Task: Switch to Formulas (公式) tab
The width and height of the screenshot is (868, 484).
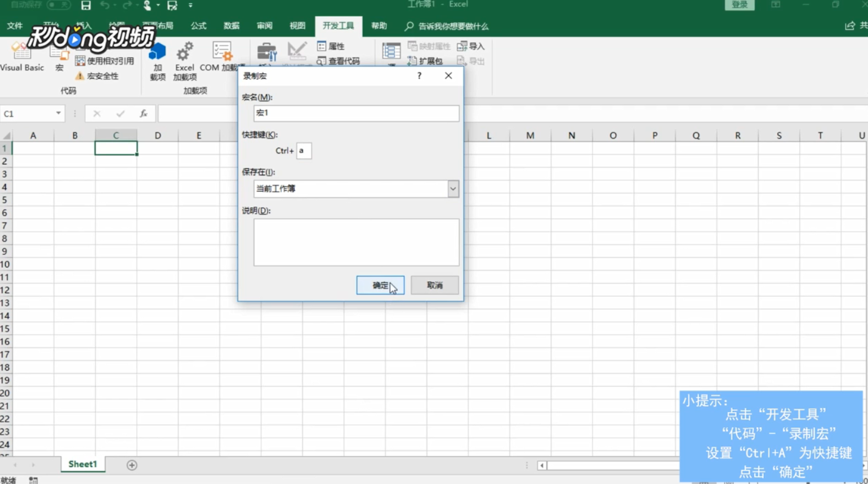Action: coord(198,26)
